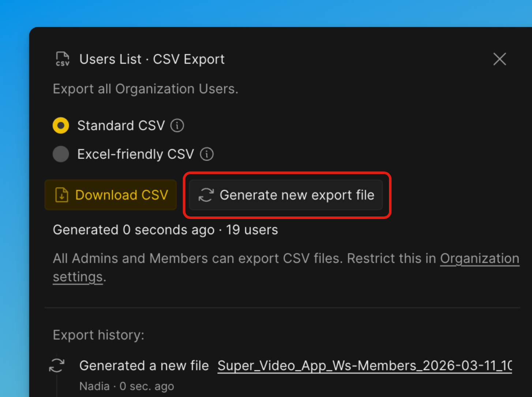Viewport: 532px width, 397px height.
Task: Click the Export history heading
Action: coord(98,334)
